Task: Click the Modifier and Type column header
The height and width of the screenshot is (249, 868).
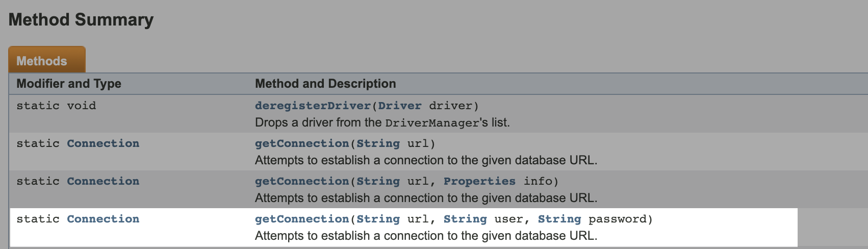Action: coord(69,84)
